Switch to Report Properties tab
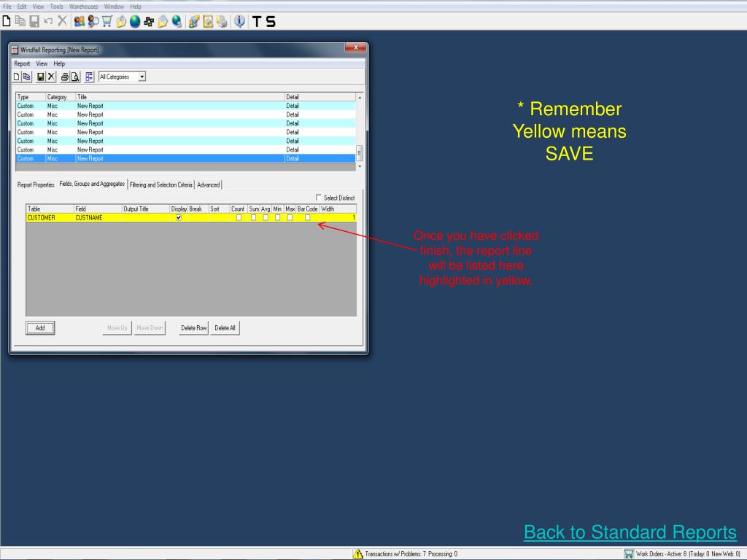This screenshot has width=747, height=560. pyautogui.click(x=36, y=184)
